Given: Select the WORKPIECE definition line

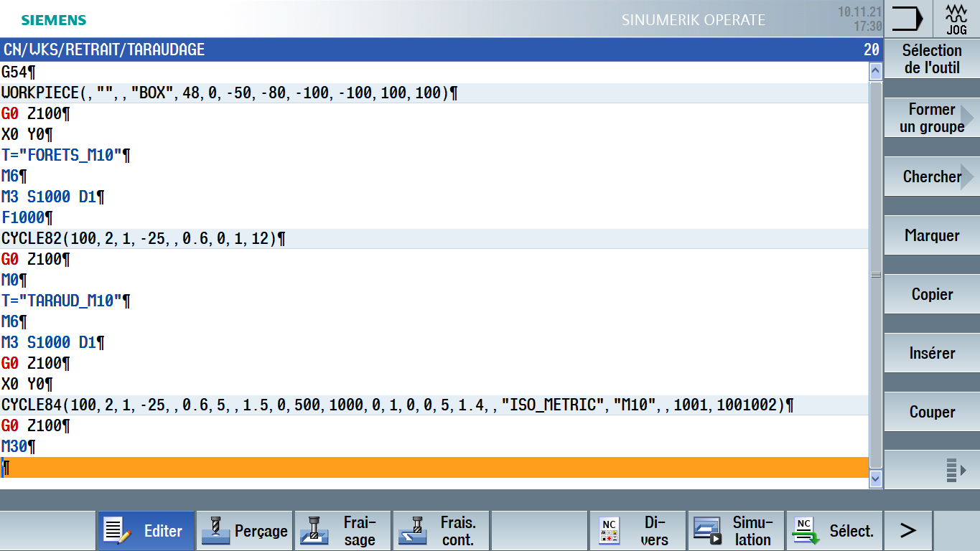Looking at the screenshot, I should pos(434,93).
